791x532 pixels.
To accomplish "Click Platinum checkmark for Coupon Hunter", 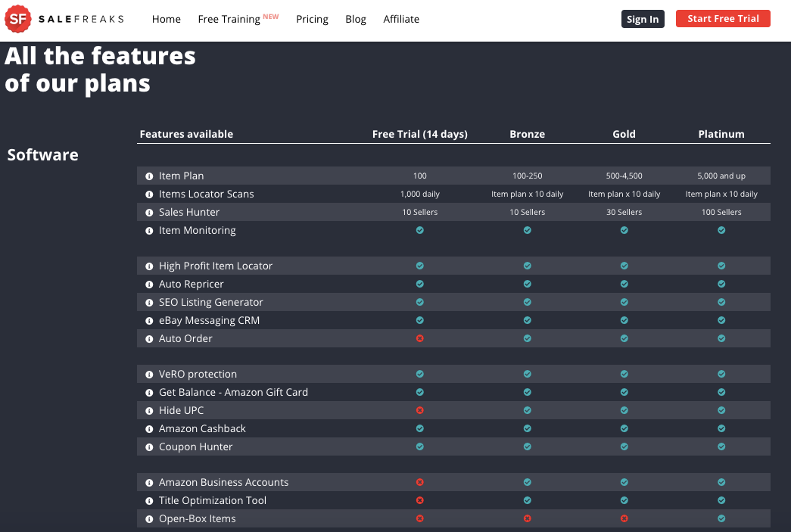I will (721, 446).
